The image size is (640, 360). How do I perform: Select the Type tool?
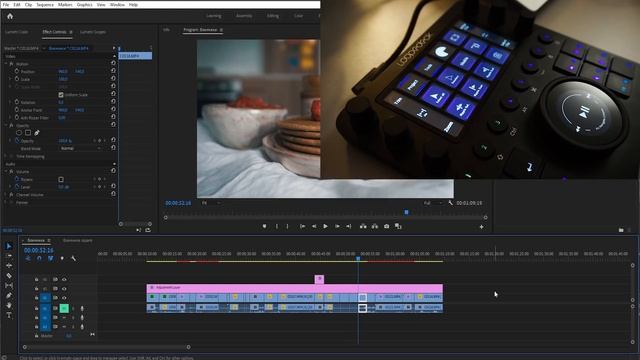[x=9, y=315]
